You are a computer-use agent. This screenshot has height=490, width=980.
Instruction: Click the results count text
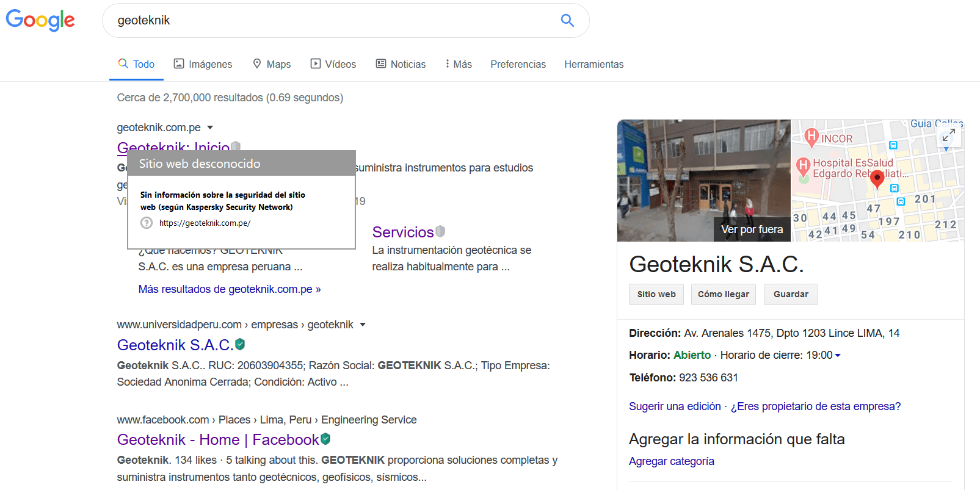point(230,98)
